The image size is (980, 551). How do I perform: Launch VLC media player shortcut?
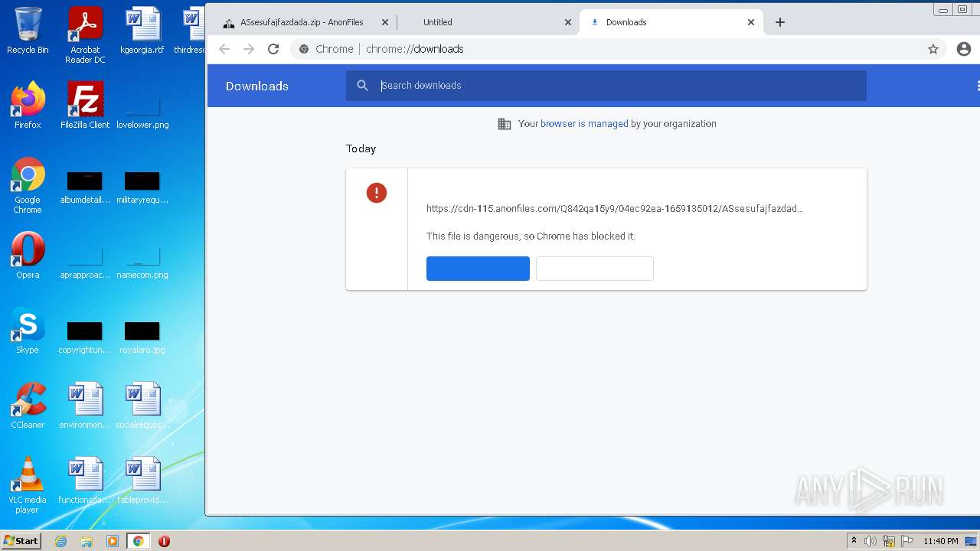28,485
